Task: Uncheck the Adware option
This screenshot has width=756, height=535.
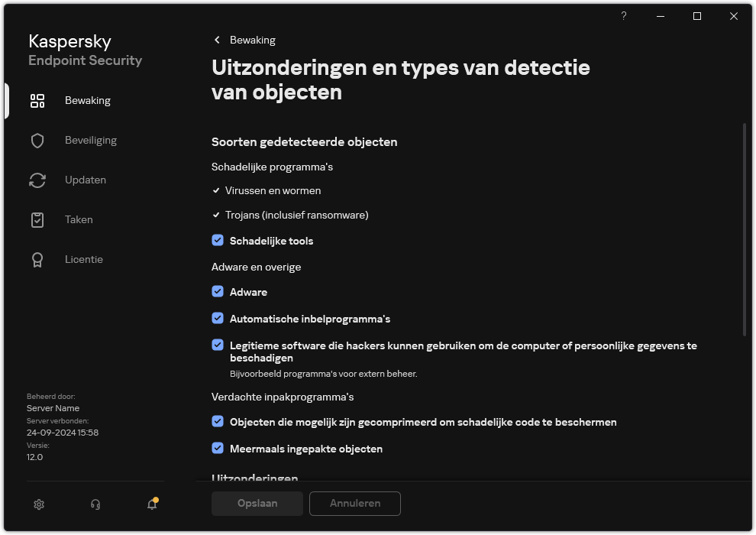Action: click(x=218, y=292)
